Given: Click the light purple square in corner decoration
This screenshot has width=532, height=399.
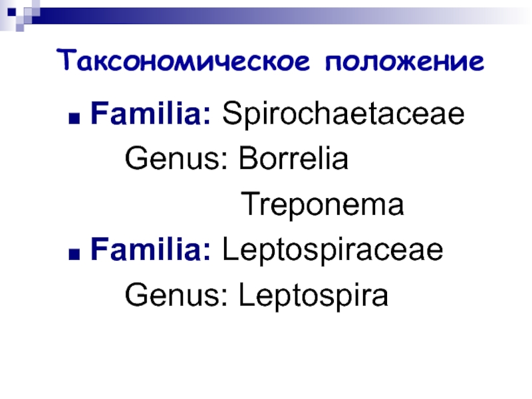Looking at the screenshot, I should (28, 12).
